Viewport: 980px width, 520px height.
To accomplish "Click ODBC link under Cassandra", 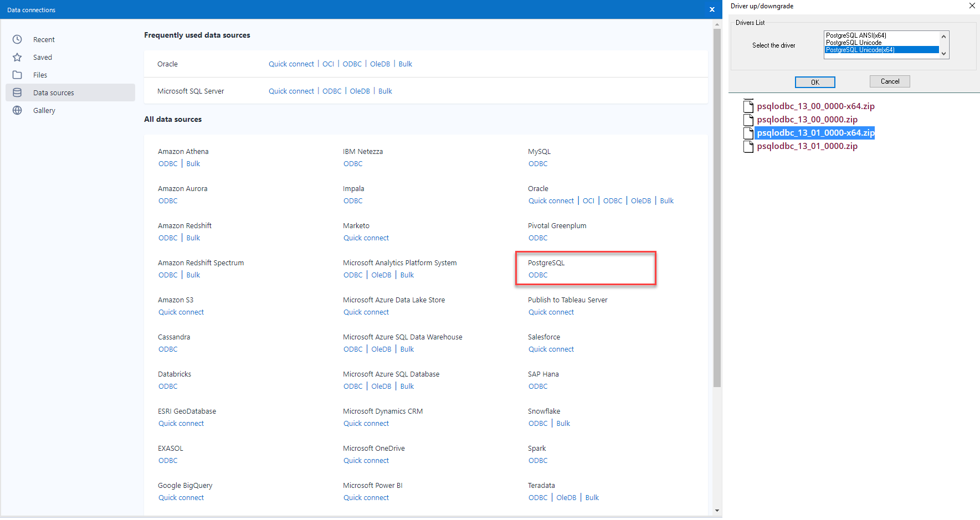I will 168,349.
